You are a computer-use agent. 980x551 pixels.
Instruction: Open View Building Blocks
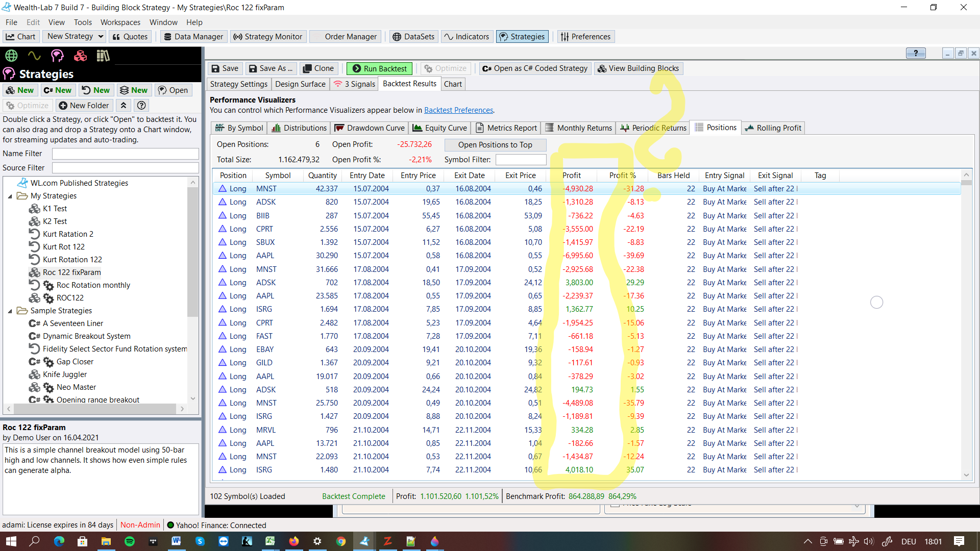(638, 68)
